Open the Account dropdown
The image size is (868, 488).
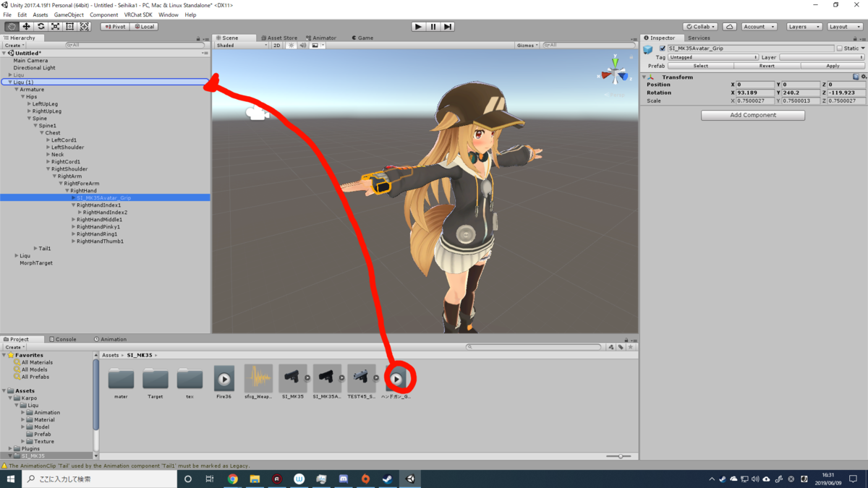tap(759, 27)
